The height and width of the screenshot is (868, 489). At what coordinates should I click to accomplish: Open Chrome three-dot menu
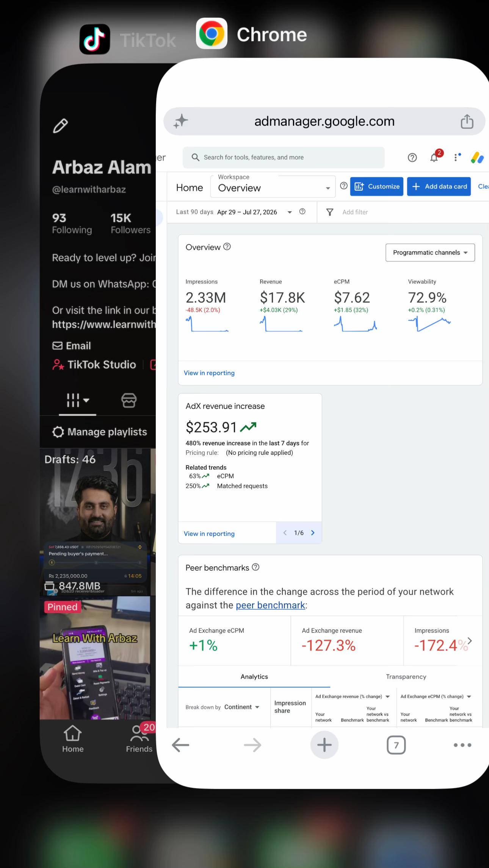tap(462, 745)
